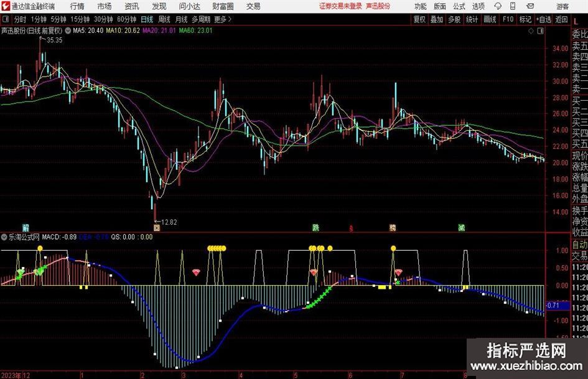Toggle the 60分钟 period view
The width and height of the screenshot is (588, 379).
coord(127,19)
